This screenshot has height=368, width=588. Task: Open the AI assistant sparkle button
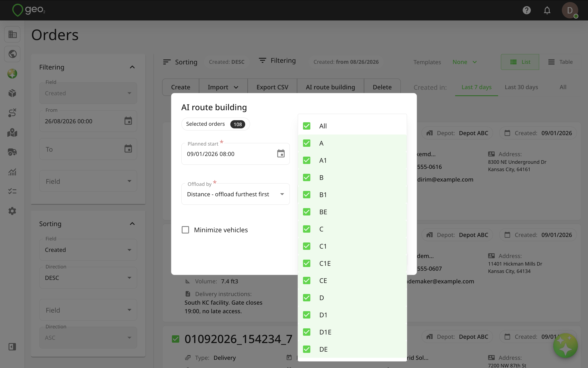[x=565, y=346]
